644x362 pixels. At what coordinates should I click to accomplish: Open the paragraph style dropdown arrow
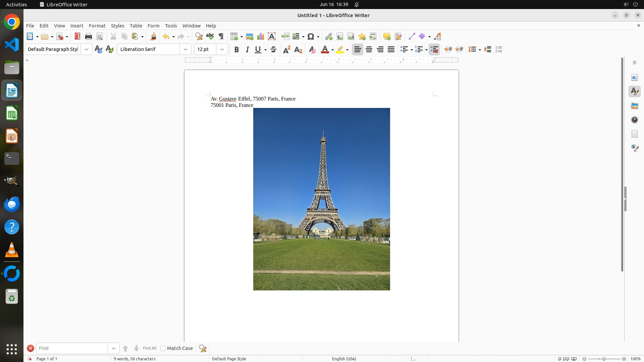(87, 50)
